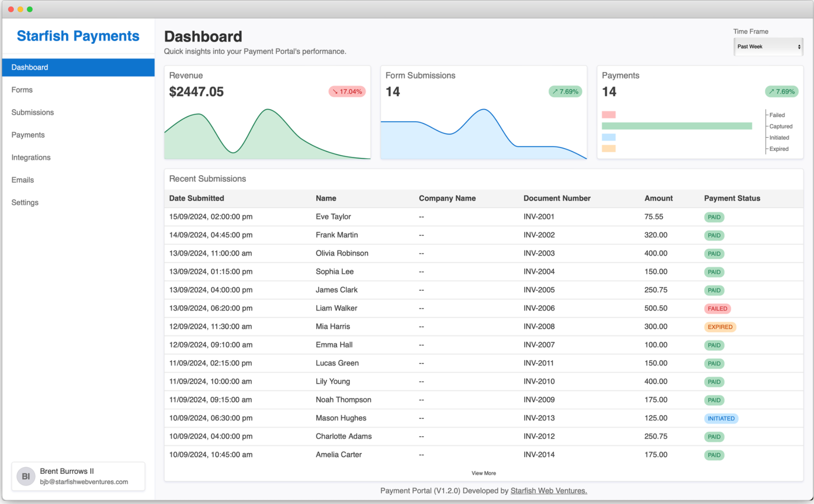Click the Name column header
This screenshot has width=814, height=504.
click(326, 198)
